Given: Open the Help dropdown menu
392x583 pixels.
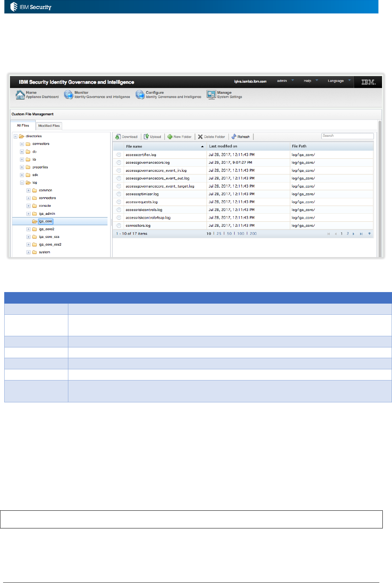Looking at the screenshot, I should (311, 81).
